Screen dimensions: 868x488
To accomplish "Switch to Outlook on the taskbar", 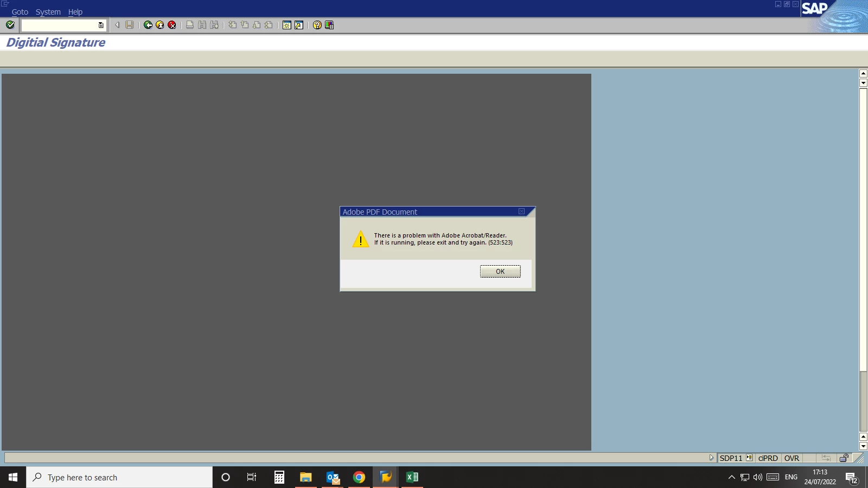I will pos(333,477).
